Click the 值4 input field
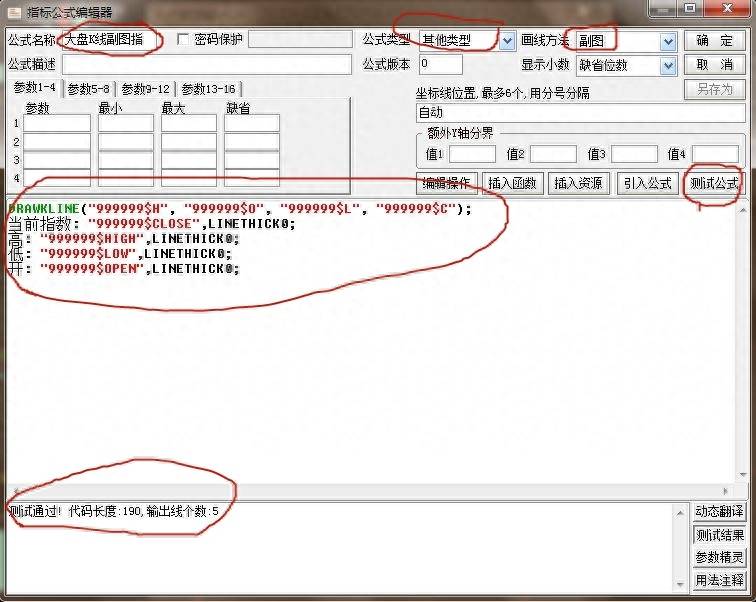 pyautogui.click(x=715, y=154)
